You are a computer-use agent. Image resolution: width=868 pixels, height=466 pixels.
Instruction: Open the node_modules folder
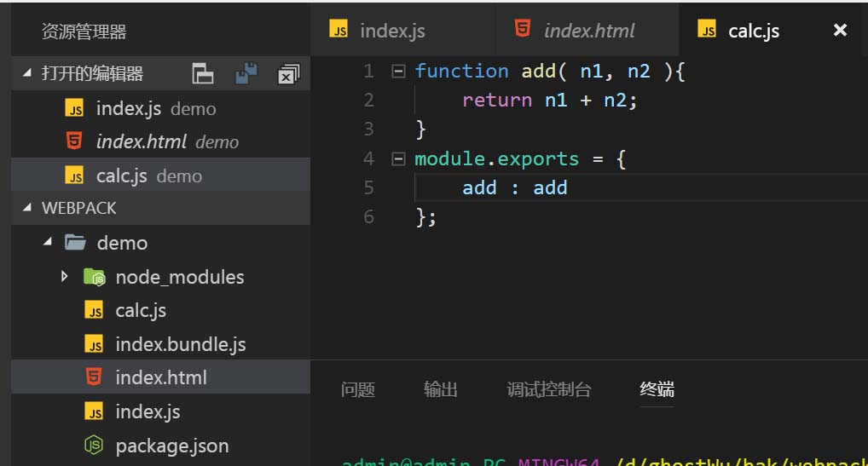click(160, 276)
